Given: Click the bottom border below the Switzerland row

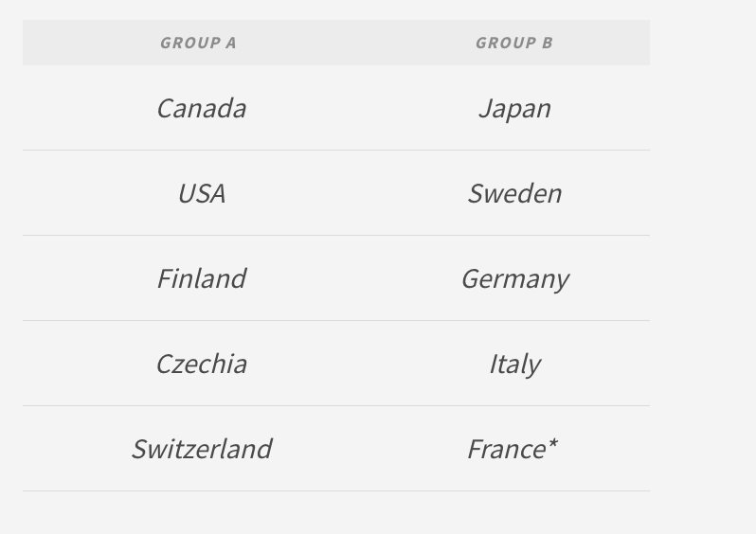Looking at the screenshot, I should point(336,490).
